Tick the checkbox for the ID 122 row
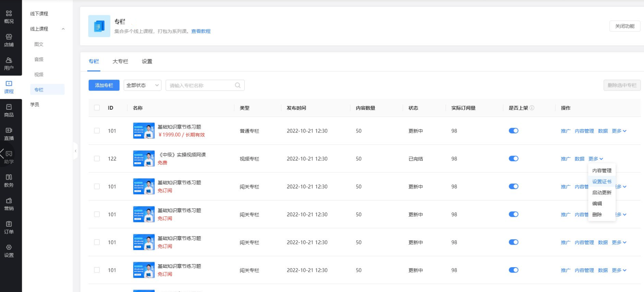The height and width of the screenshot is (292, 644). [x=97, y=159]
